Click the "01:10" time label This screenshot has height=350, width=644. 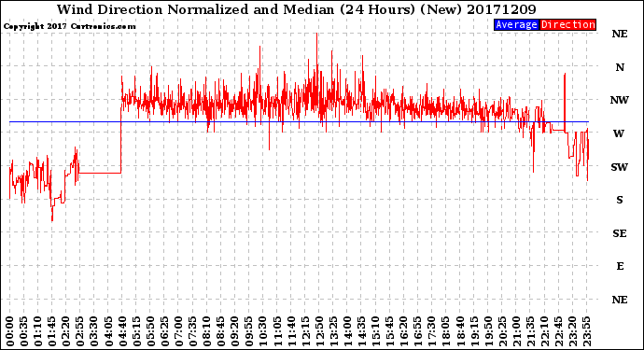click(37, 331)
